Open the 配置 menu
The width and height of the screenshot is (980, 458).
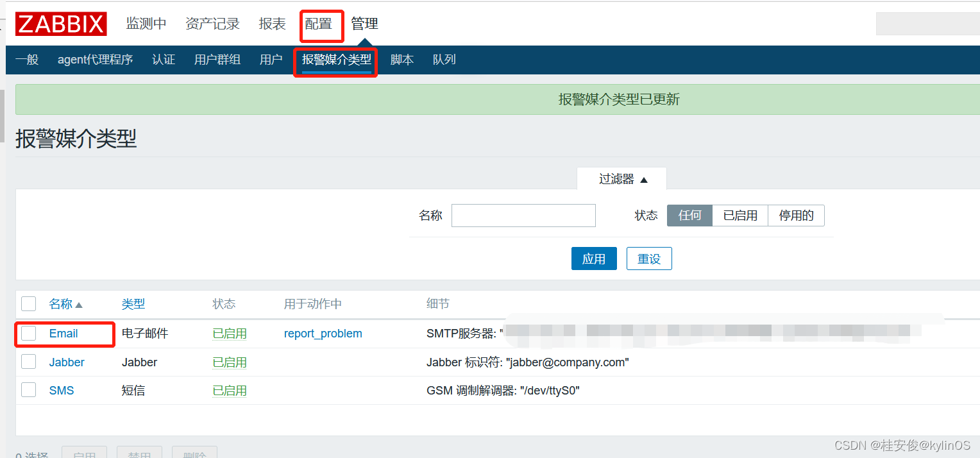tap(319, 24)
